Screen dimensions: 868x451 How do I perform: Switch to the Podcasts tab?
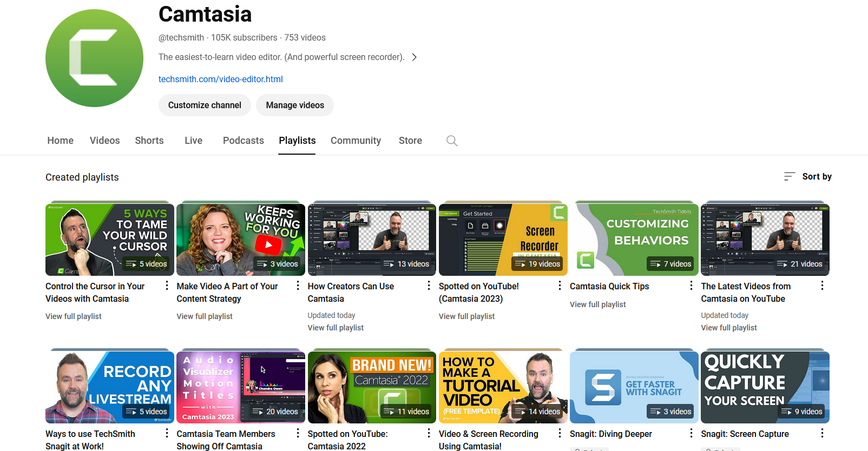click(x=244, y=141)
